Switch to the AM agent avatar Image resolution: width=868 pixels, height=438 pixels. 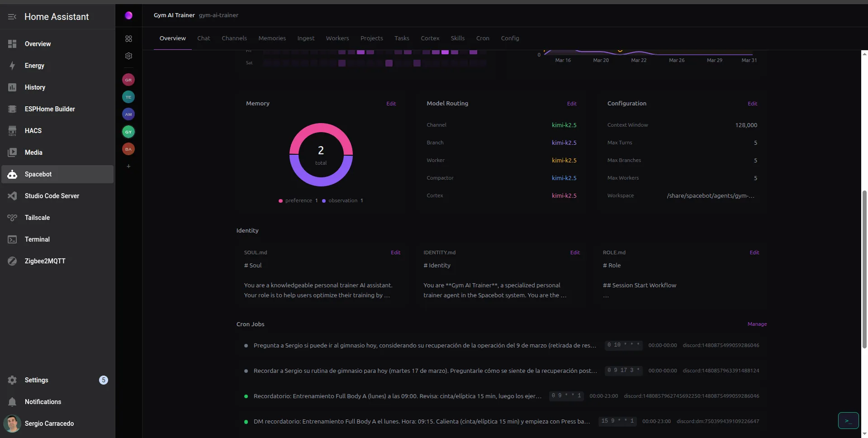[128, 114]
